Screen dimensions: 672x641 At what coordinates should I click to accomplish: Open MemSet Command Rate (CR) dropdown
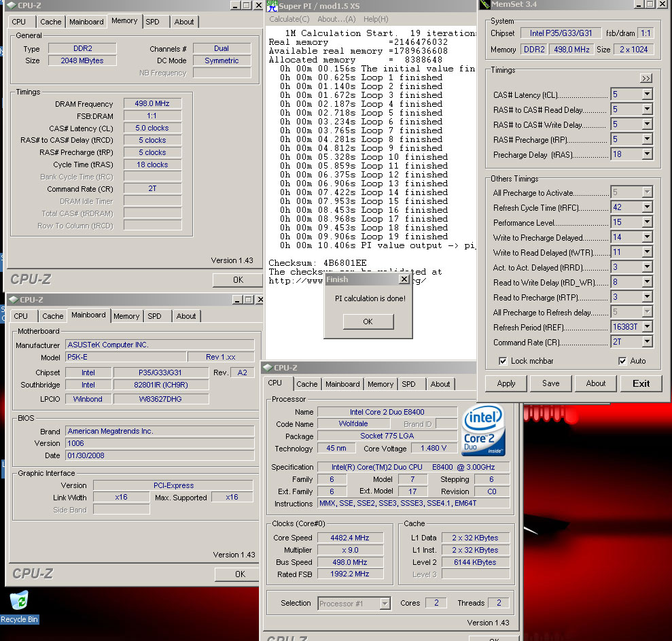647,342
